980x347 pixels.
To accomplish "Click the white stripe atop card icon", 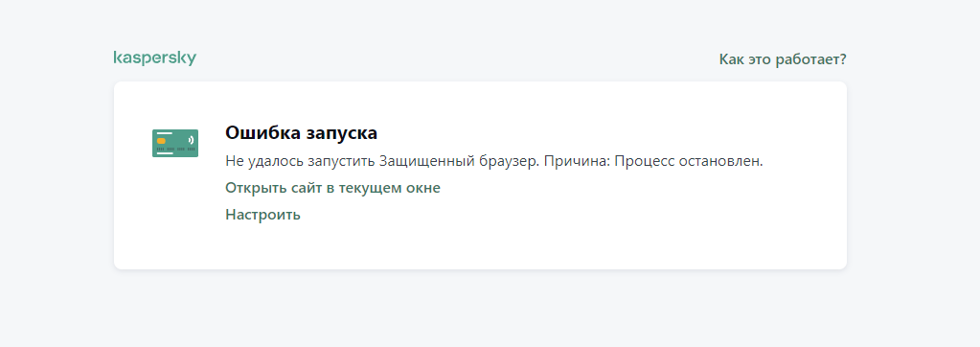I will (x=165, y=133).
